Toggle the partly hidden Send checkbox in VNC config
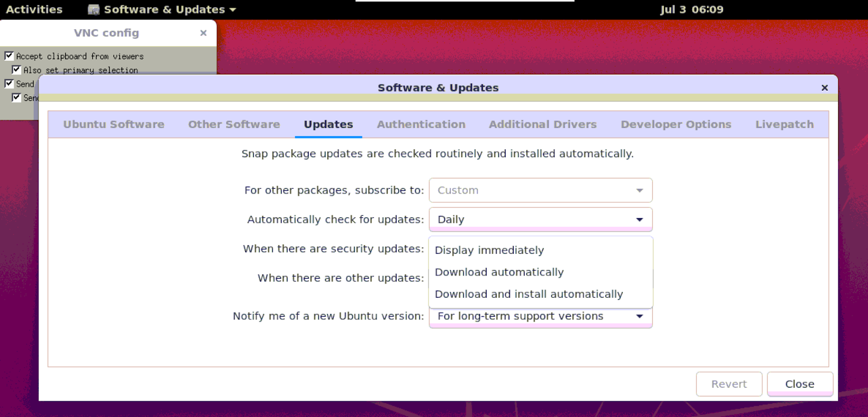This screenshot has width=868, height=417. [x=9, y=84]
